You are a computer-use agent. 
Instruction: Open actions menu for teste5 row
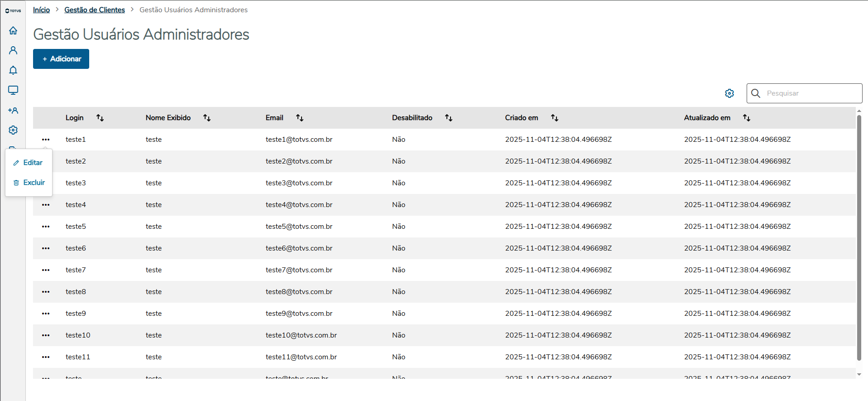46,227
